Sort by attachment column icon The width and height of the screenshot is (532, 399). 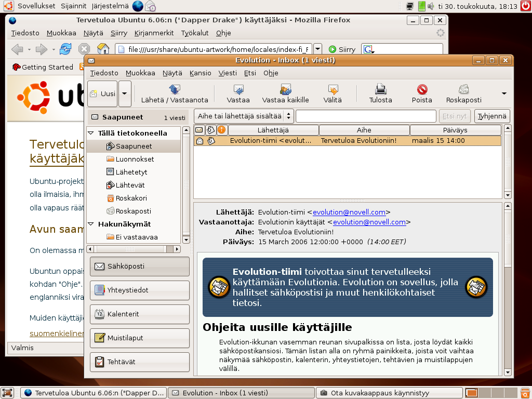click(211, 130)
